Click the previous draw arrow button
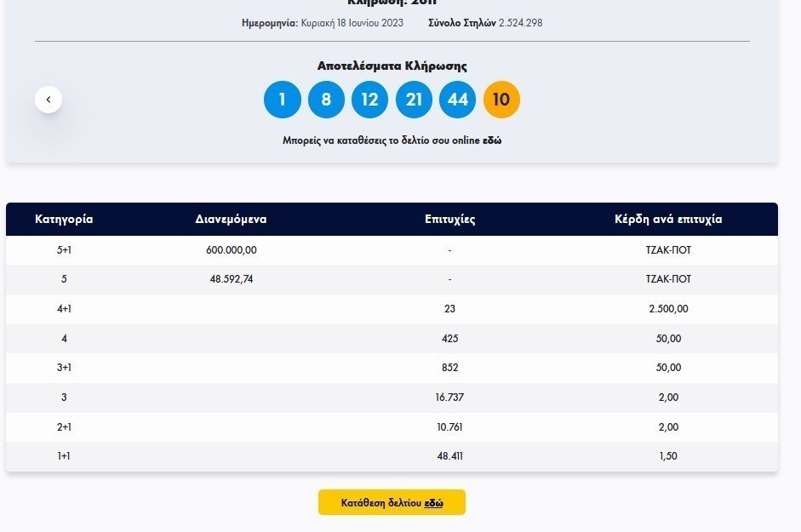The image size is (801, 532). pyautogui.click(x=49, y=100)
